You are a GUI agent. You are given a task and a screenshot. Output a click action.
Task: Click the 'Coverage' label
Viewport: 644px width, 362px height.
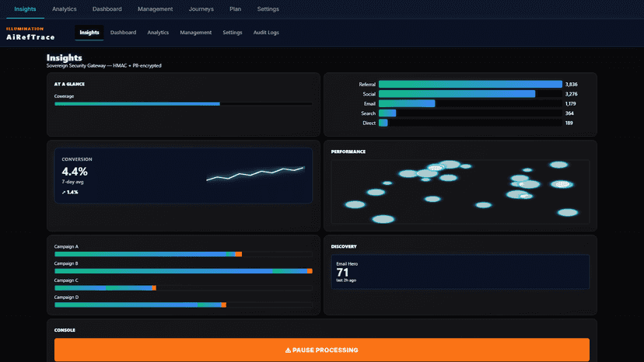pos(64,96)
